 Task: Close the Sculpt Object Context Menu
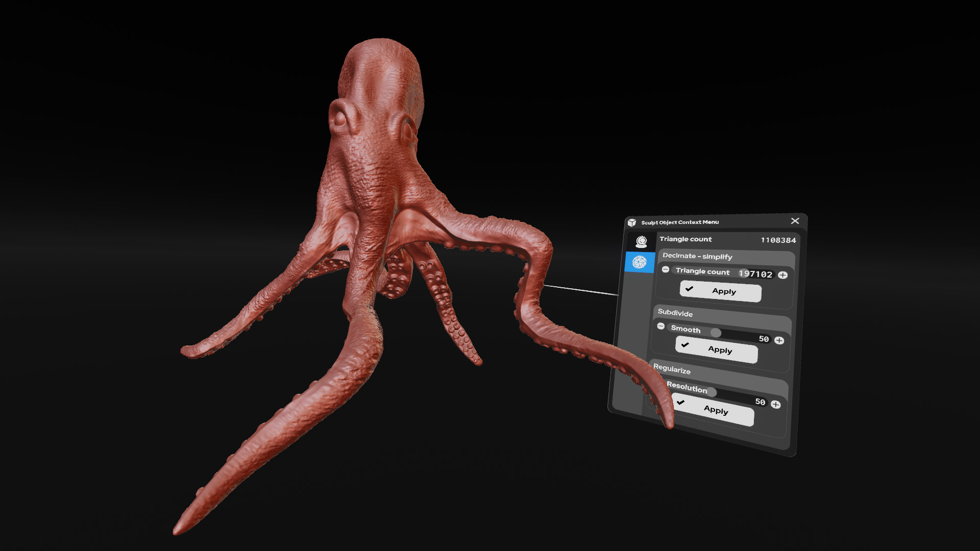pos(795,221)
